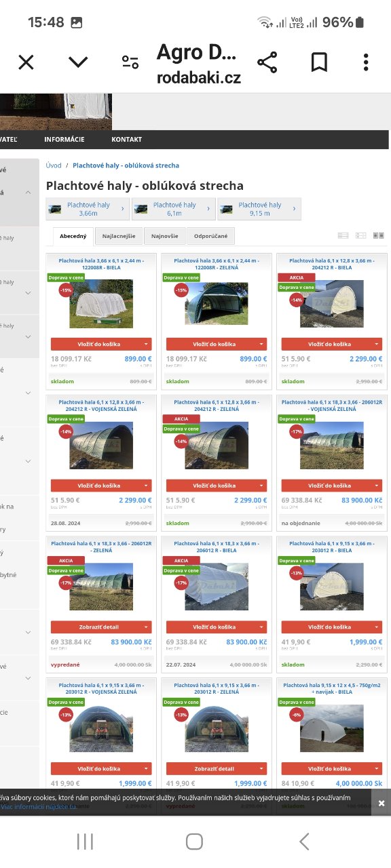
Task: Click the Úvod breadcrumb link
Action: point(54,165)
